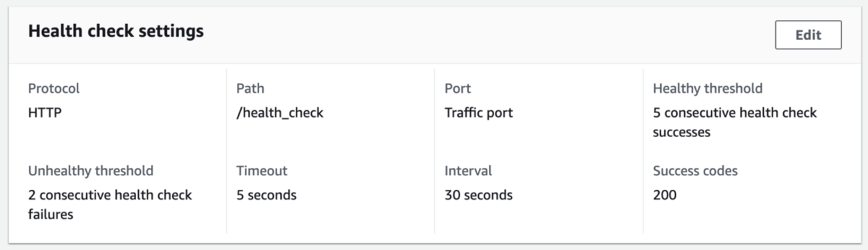Click the word failures under Unhealthy threshold
This screenshot has width=868, height=250.
click(51, 215)
